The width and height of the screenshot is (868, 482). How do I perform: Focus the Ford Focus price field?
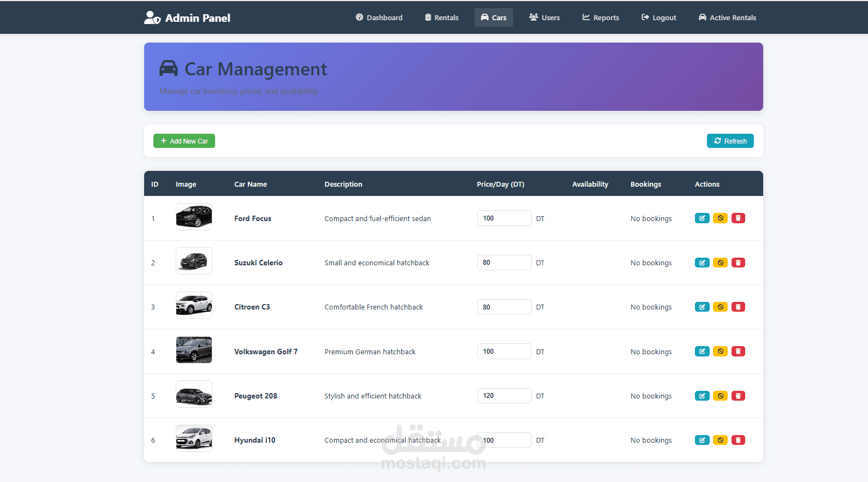click(x=504, y=218)
